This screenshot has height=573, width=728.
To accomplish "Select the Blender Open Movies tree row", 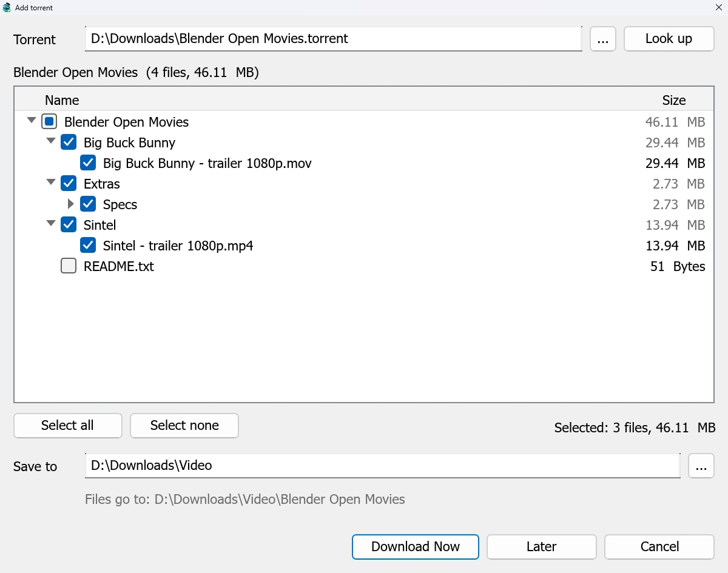I will click(363, 122).
